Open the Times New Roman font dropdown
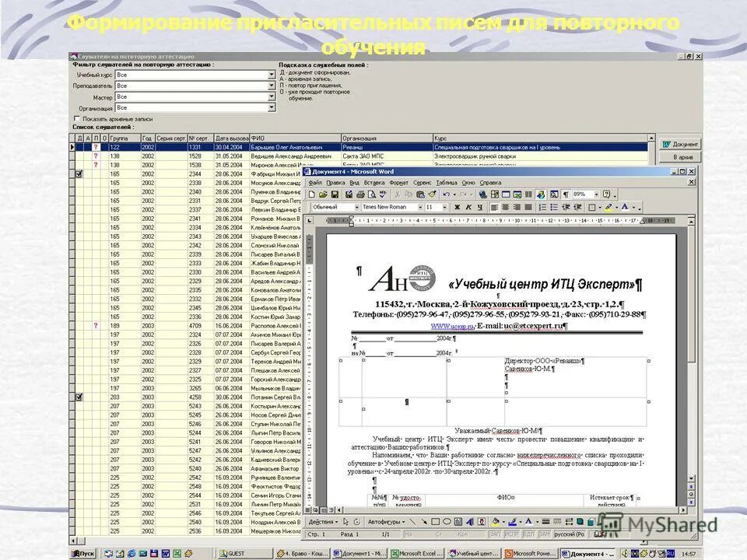This screenshot has width=747, height=560. coord(420,207)
